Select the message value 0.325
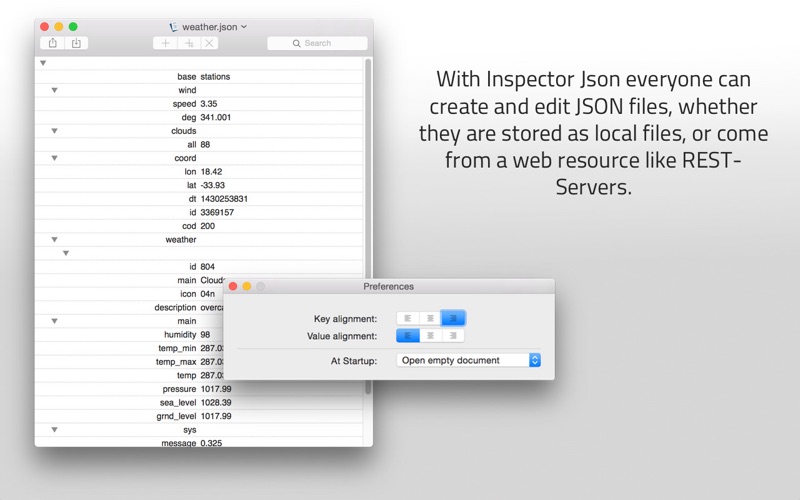The image size is (800, 500). (211, 443)
